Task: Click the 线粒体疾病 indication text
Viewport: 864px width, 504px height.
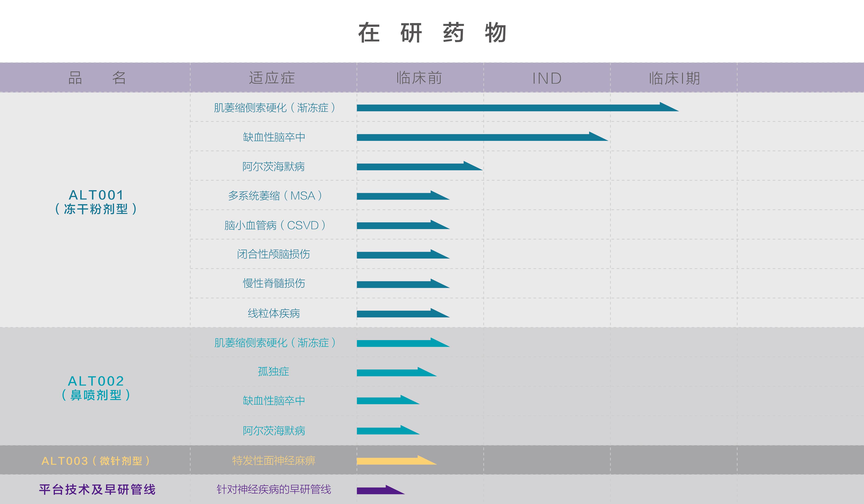Action: pyautogui.click(x=274, y=313)
